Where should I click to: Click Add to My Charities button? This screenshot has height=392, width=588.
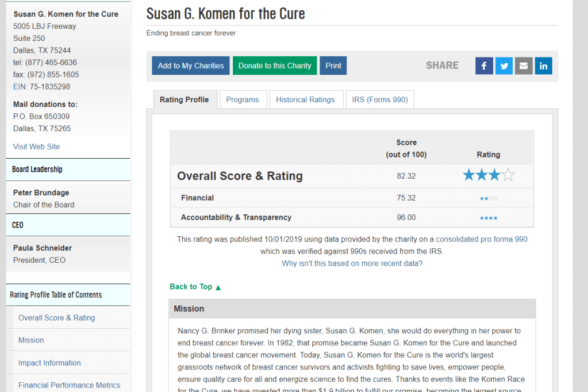tap(191, 66)
